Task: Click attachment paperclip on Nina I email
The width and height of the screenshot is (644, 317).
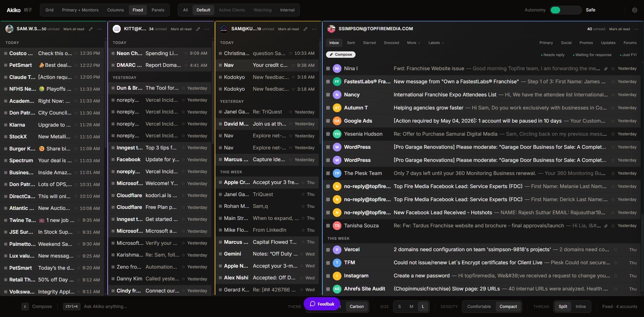Action: 606,69
